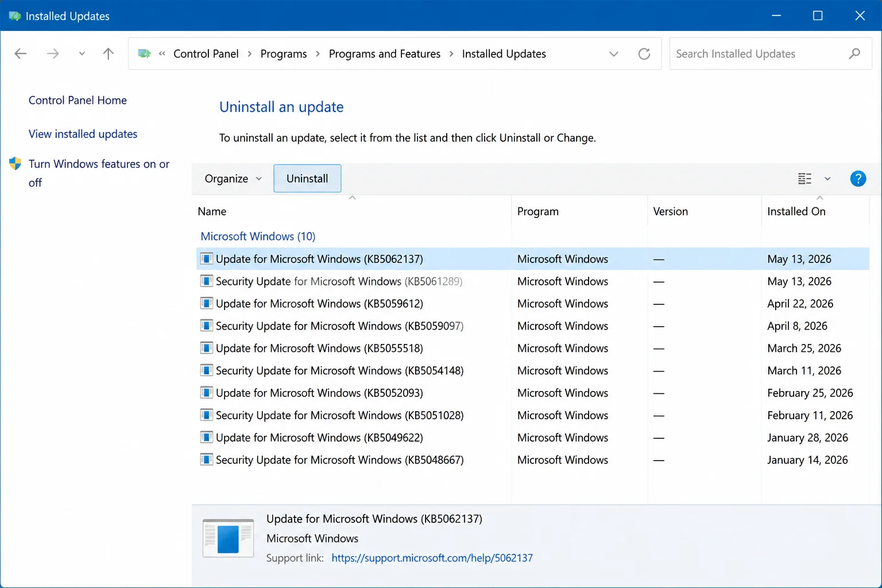The width and height of the screenshot is (882, 588).
Task: Open the support.microsoft.com/help/5062137 link
Action: tap(432, 558)
